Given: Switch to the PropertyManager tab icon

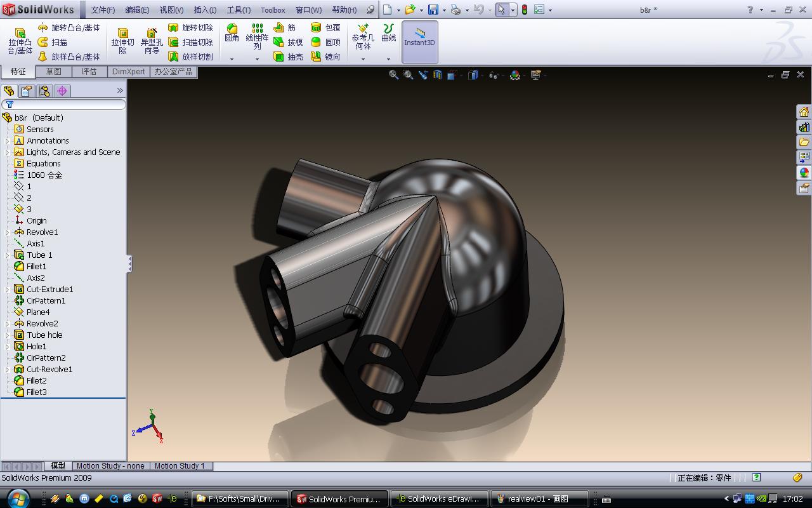Looking at the screenshot, I should [27, 91].
